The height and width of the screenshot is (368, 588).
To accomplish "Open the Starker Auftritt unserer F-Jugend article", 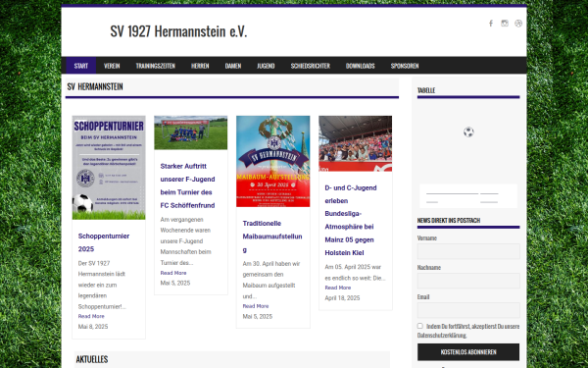I will tap(187, 185).
